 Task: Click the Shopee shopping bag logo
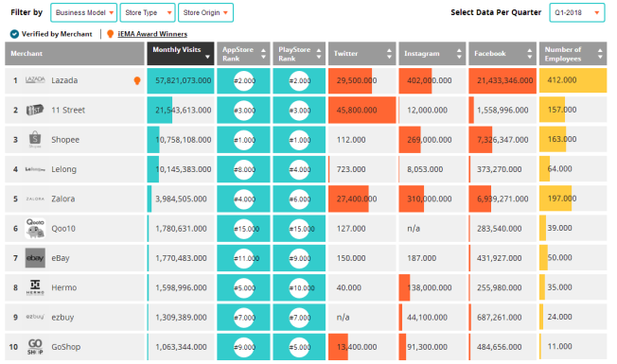pos(35,139)
